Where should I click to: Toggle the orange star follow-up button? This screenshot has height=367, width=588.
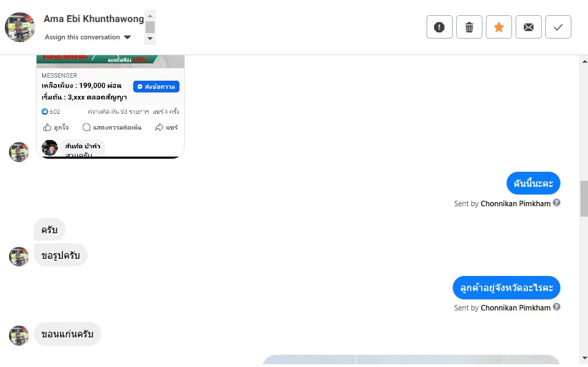pyautogui.click(x=499, y=27)
